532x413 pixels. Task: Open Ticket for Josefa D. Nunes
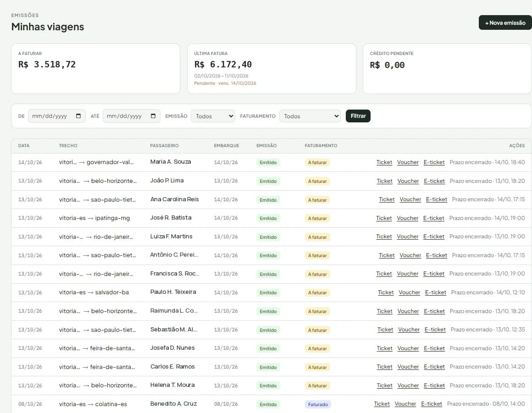click(x=384, y=348)
